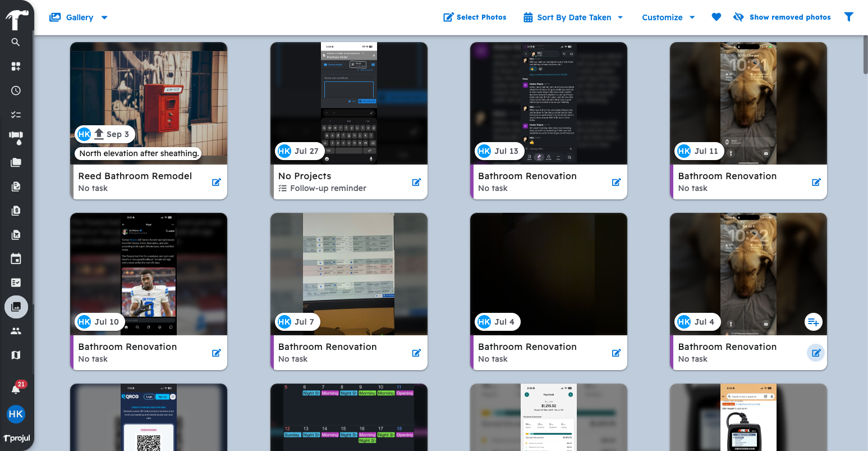Click the Reed Bathroom Remodel title

click(x=135, y=176)
